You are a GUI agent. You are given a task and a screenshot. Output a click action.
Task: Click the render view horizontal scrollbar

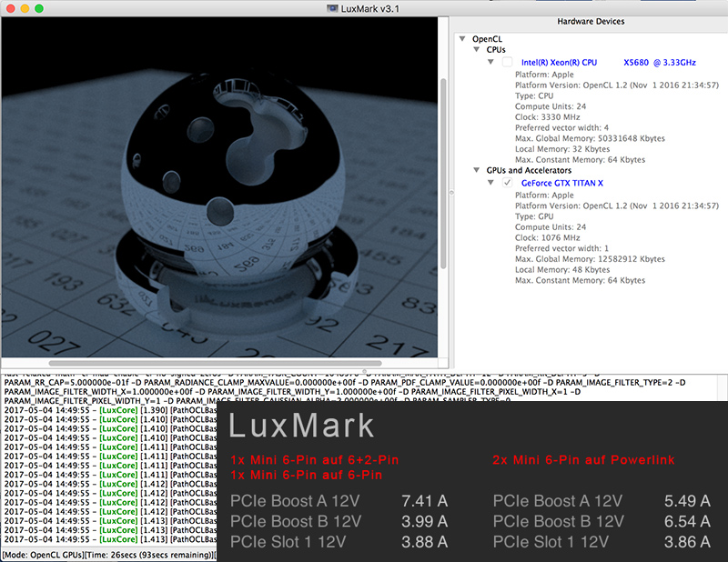215,363
